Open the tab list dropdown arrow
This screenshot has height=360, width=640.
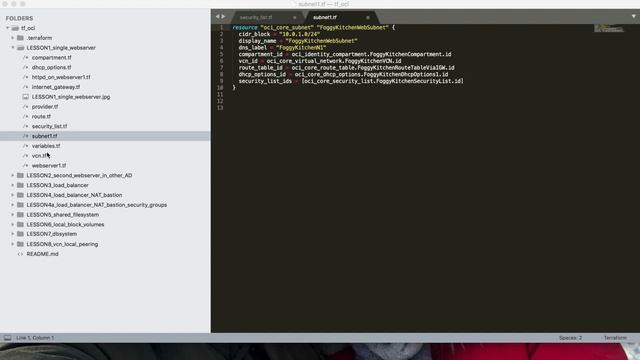click(633, 17)
